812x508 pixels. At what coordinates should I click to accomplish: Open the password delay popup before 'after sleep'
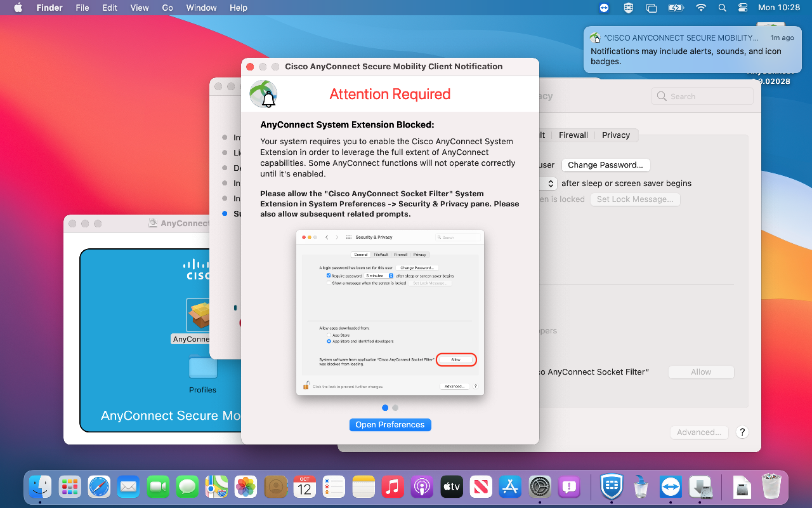549,184
